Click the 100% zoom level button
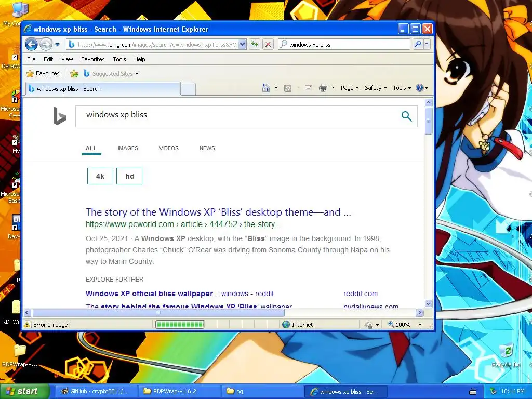532x399 pixels. (400, 325)
